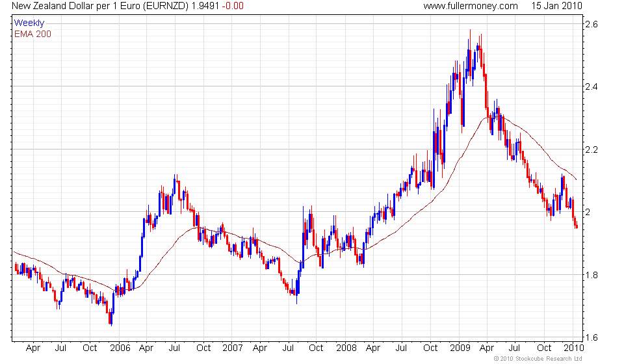Select the blue Weekly legend label
The height and width of the screenshot is (364, 637).
[x=29, y=23]
